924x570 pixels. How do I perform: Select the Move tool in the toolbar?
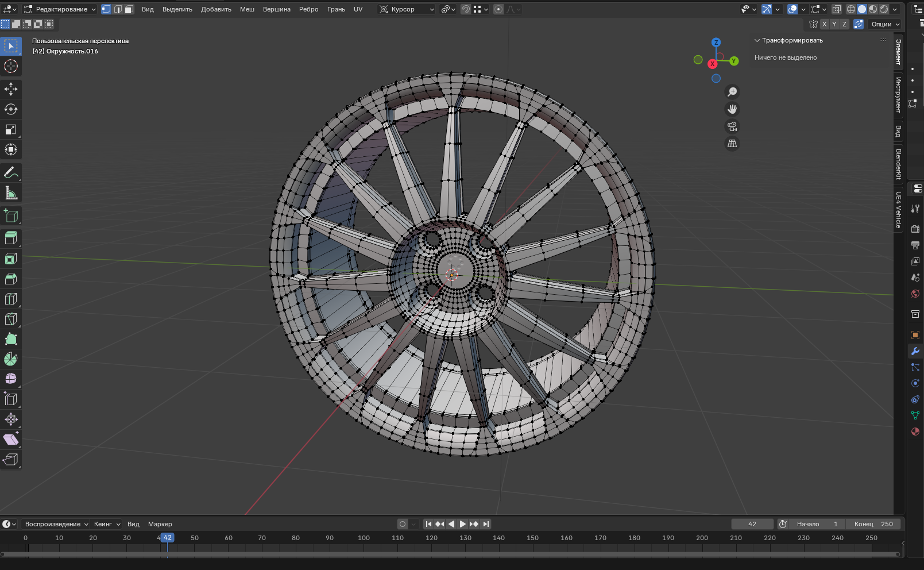tap(11, 88)
